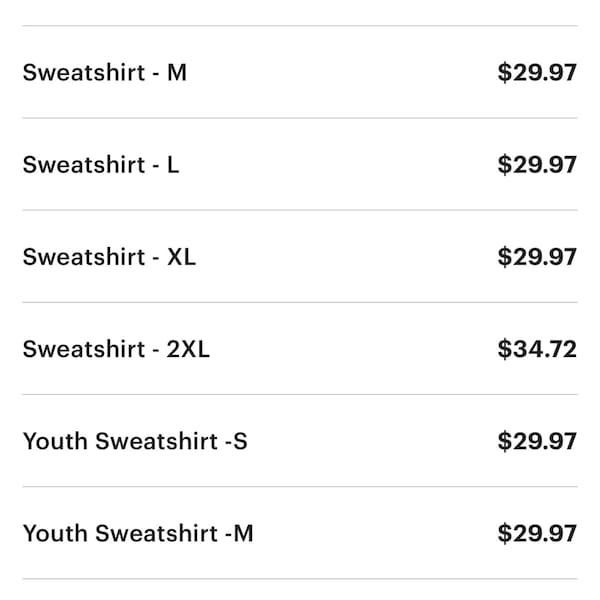Click the word Youth in Youth Sweatshirt -M

pos(55,533)
